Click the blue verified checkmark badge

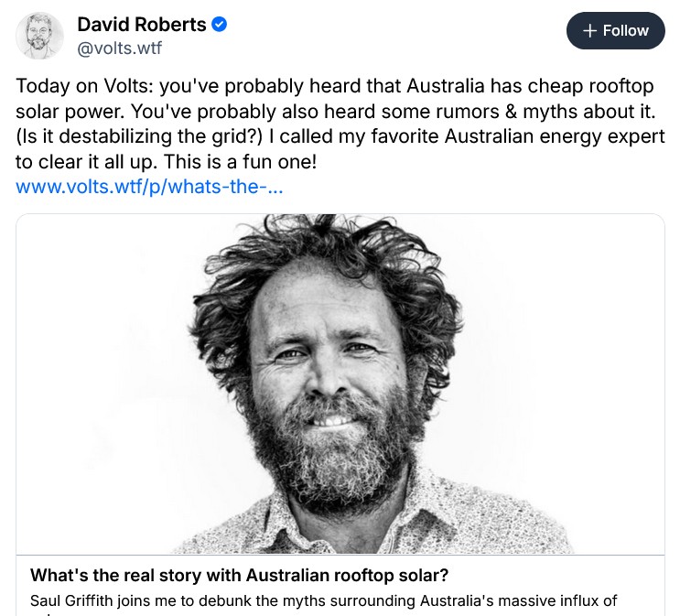tap(220, 25)
